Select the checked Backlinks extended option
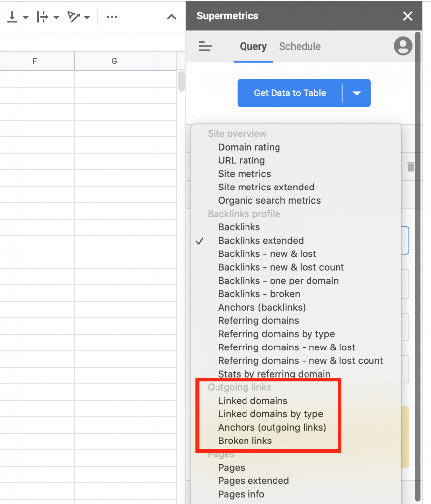431x504 pixels. 261,241
